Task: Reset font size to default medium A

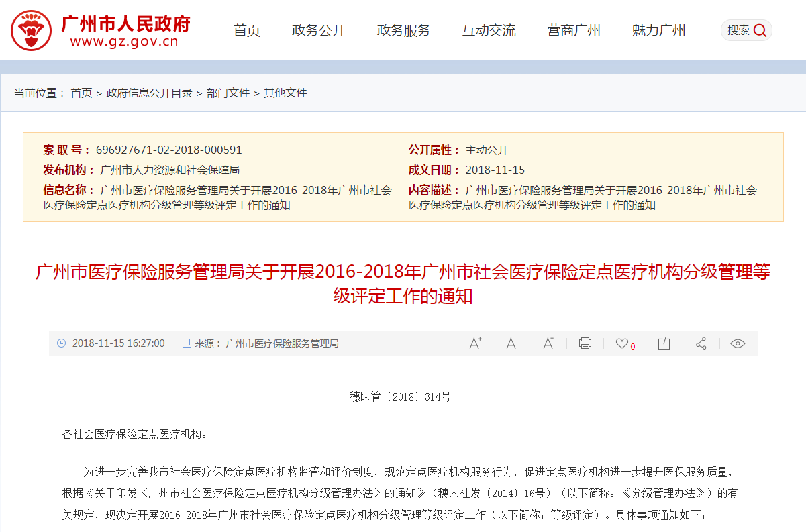Action: [x=511, y=343]
